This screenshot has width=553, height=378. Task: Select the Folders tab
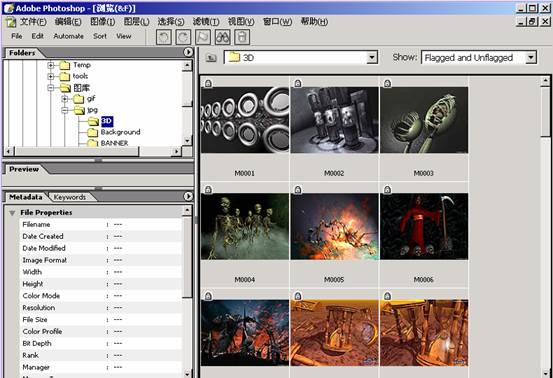22,53
